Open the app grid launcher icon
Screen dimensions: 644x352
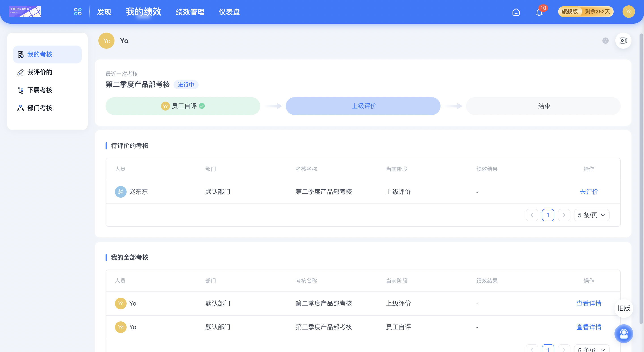pyautogui.click(x=78, y=12)
